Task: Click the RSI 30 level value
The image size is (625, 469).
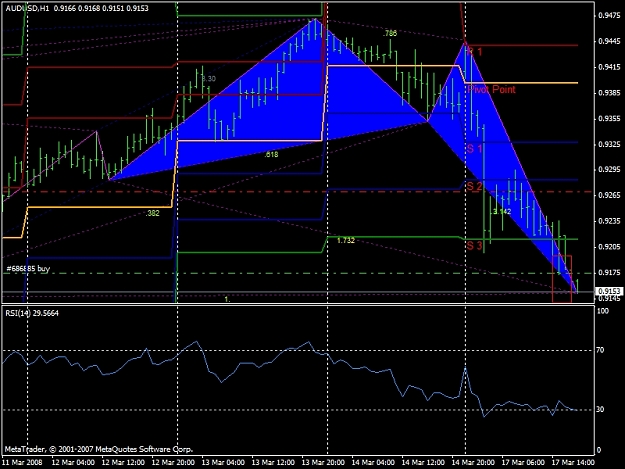Action: click(x=600, y=410)
